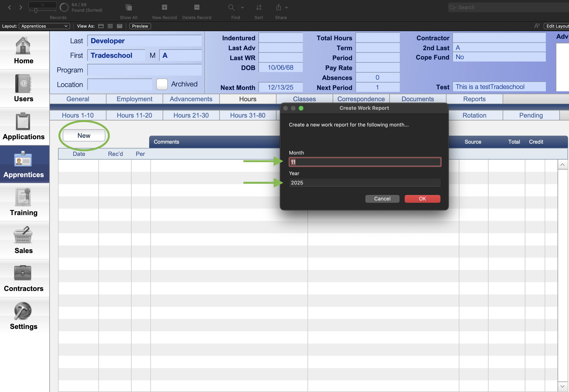The image size is (569, 392).
Task: Toggle the Archived checkbox
Action: pyautogui.click(x=162, y=84)
